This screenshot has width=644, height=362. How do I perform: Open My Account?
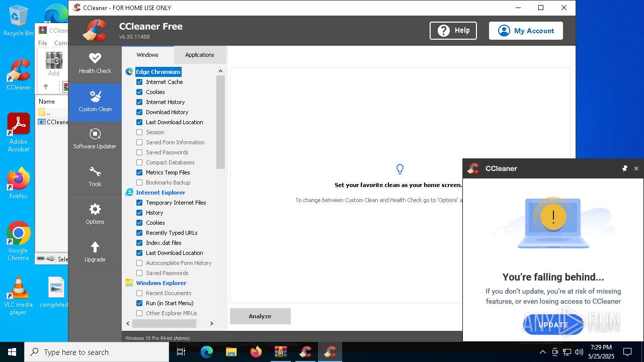click(x=526, y=31)
